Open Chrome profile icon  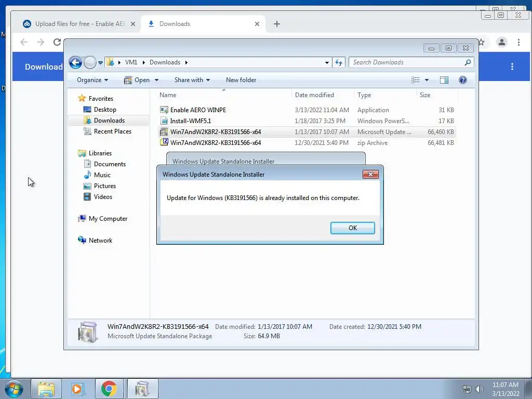point(502,42)
